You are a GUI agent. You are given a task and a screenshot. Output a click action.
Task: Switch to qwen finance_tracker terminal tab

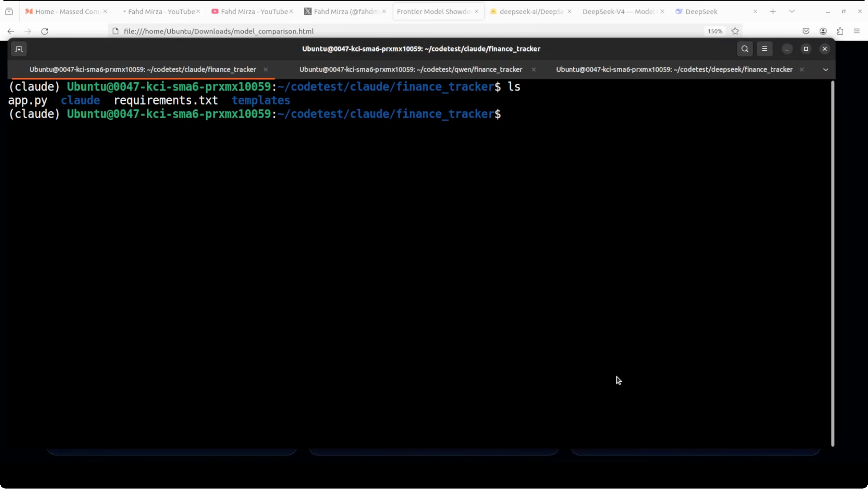point(411,70)
